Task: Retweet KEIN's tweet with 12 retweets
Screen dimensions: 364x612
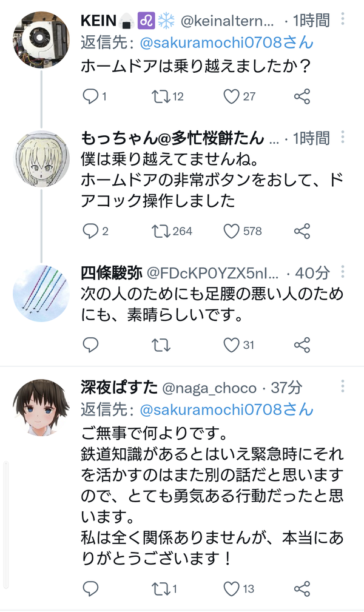Action: (x=161, y=96)
